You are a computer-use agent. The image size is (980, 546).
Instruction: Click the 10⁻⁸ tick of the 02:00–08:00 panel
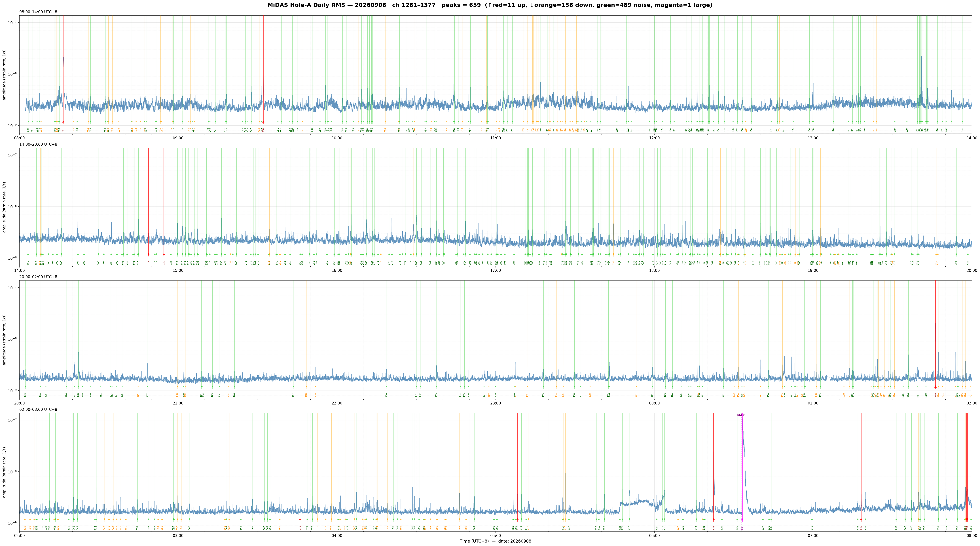12,472
